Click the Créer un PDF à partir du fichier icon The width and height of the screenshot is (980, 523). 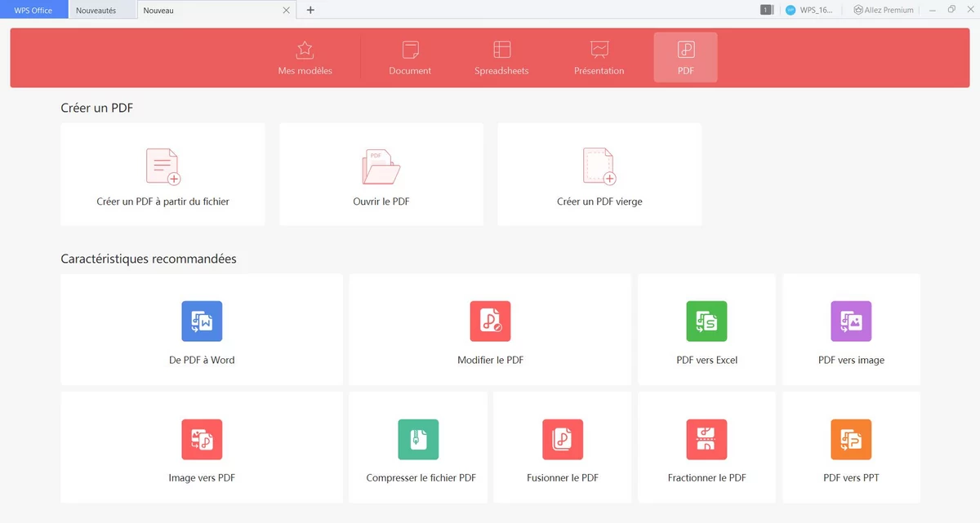click(163, 166)
